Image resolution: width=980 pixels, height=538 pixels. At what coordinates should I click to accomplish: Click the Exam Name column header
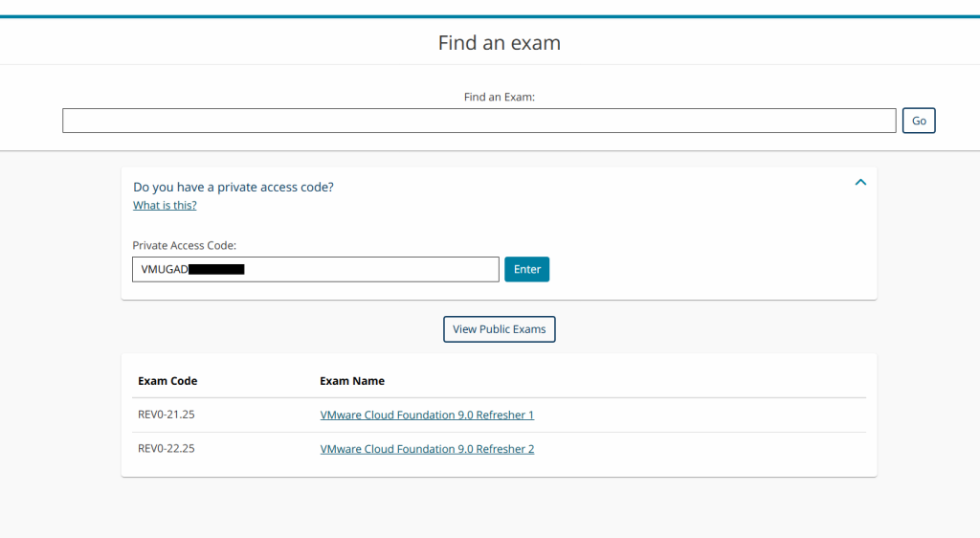tap(352, 381)
